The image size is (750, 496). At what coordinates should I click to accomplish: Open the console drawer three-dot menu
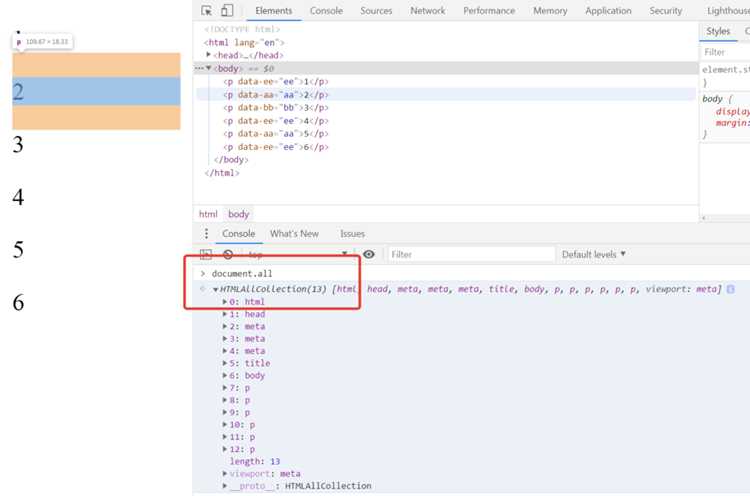[206, 233]
